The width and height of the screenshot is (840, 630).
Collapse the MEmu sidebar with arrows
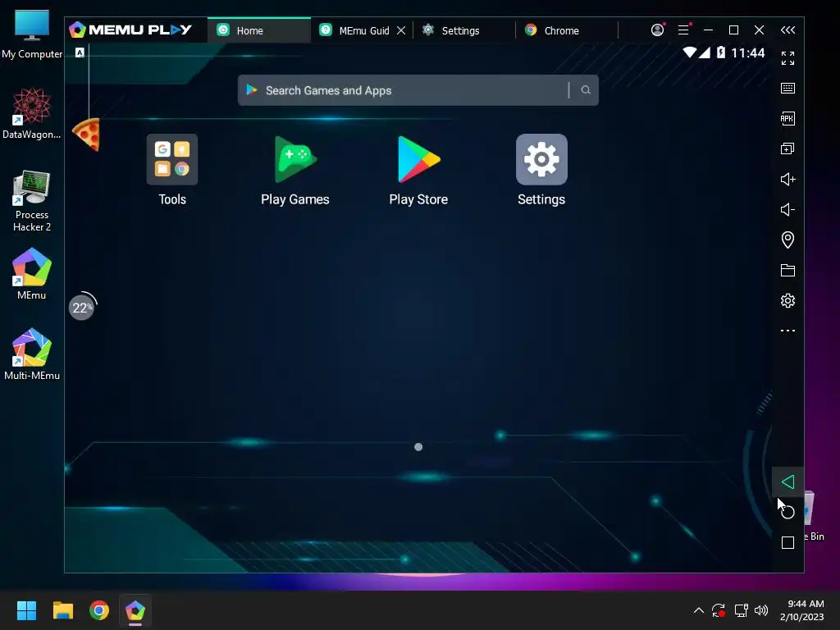click(x=787, y=30)
